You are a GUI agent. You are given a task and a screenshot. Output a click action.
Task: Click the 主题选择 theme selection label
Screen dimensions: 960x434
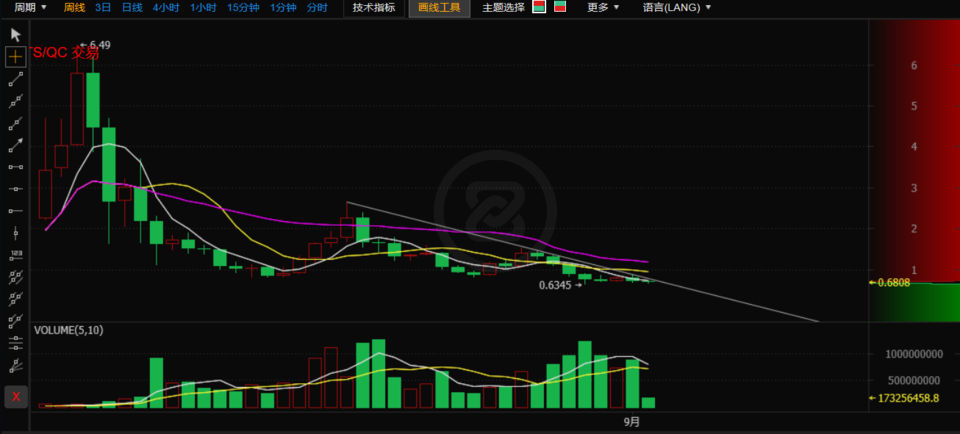(503, 8)
